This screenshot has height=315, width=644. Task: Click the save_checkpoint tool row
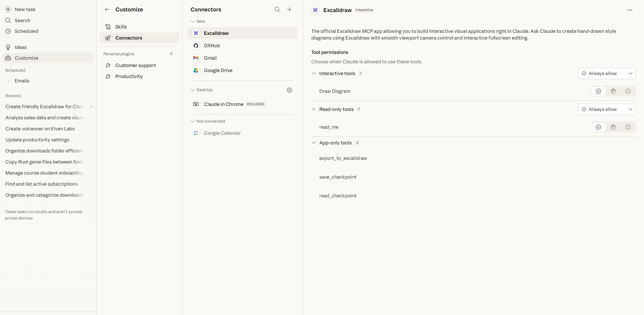pos(338,177)
